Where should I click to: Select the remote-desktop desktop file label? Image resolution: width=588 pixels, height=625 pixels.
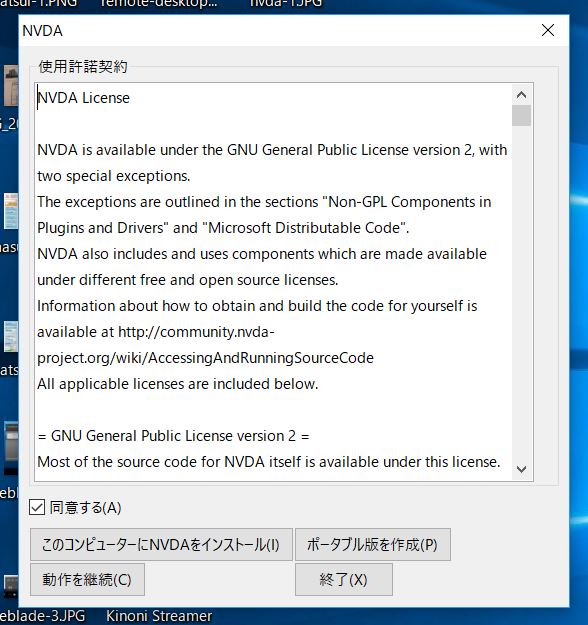pos(159,4)
